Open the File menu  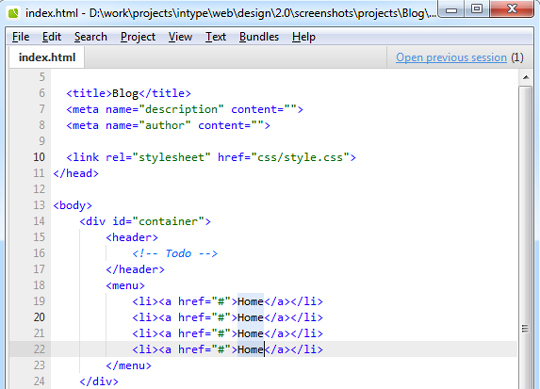tap(21, 37)
